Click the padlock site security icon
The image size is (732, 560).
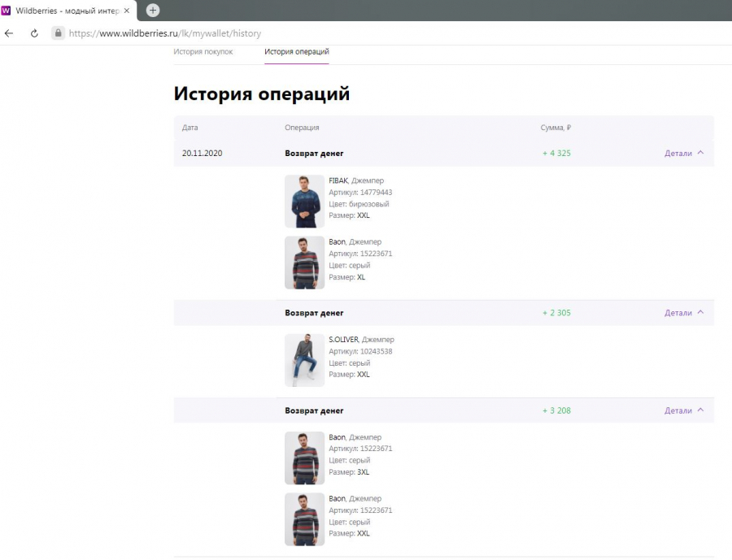[x=58, y=33]
